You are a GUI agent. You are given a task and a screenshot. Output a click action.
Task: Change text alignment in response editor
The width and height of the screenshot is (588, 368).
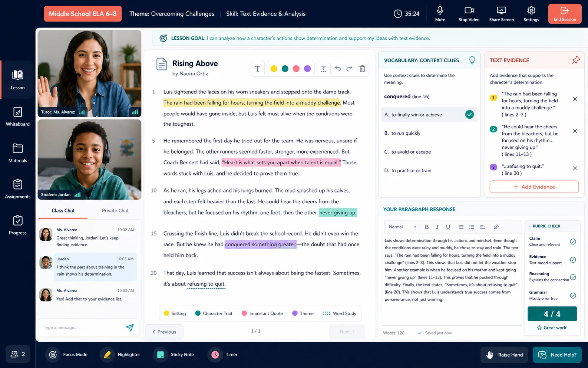pos(482,227)
